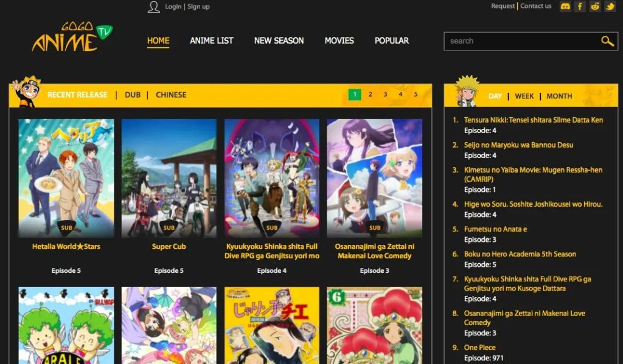Viewport: 623px width, 364px height.
Task: Switch to the MONTH ranking tab
Action: (559, 96)
